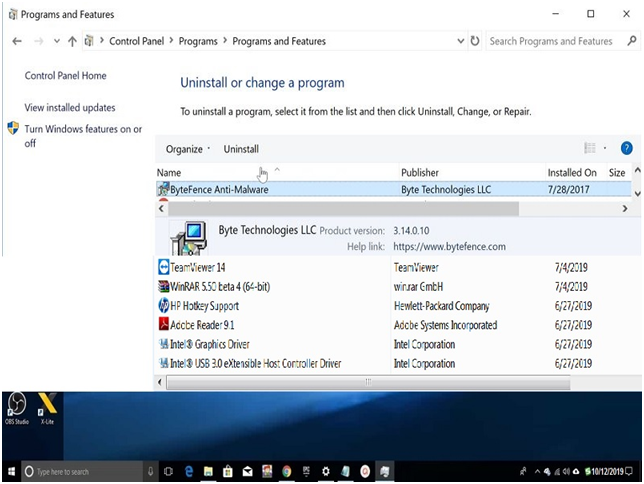Expand the address bar history dropdown
This screenshot has width=644, height=484.
(460, 41)
